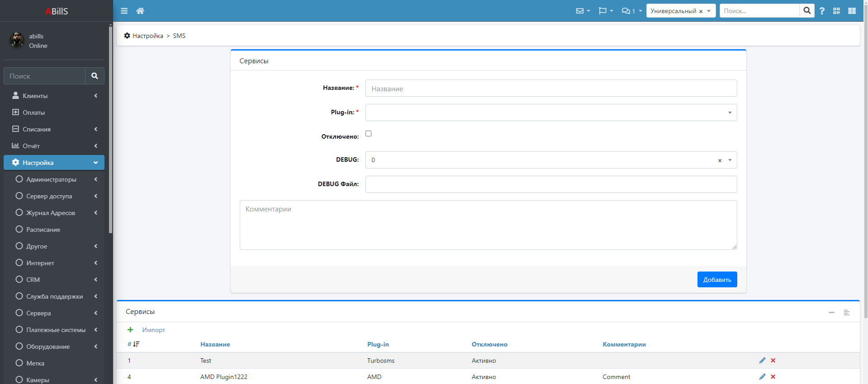Expand the Списания menu

(x=54, y=129)
